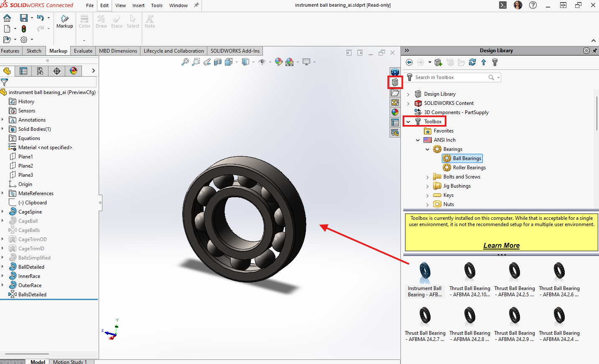Refresh the Design Library

pyautogui.click(x=472, y=62)
